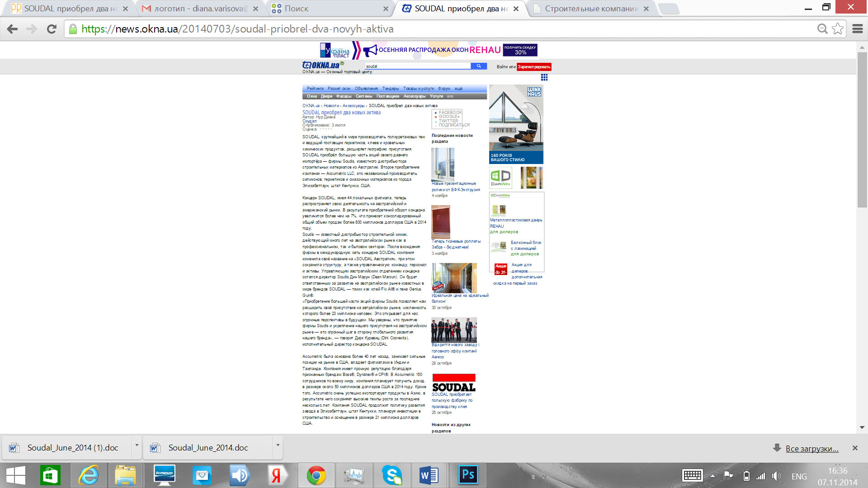
Task: Go back to the previous page
Action: [x=13, y=29]
